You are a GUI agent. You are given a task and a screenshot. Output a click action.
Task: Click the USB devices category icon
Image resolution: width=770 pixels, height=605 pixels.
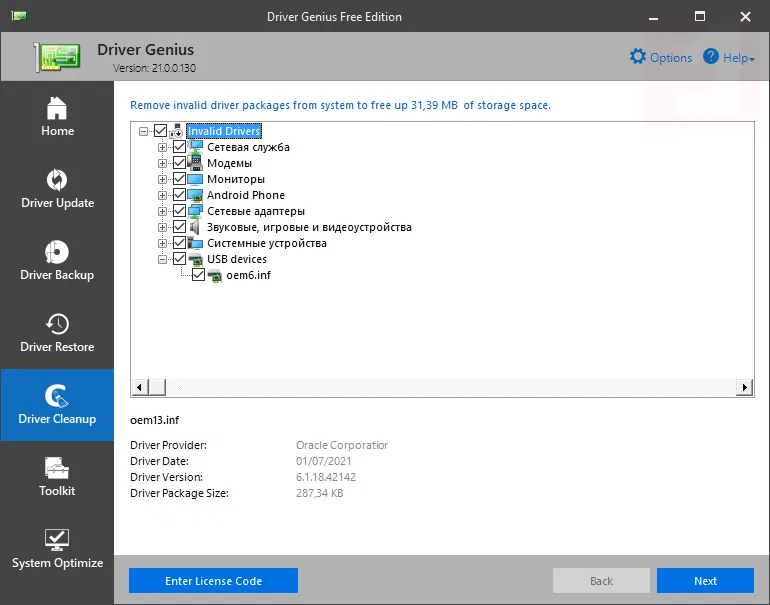click(195, 259)
